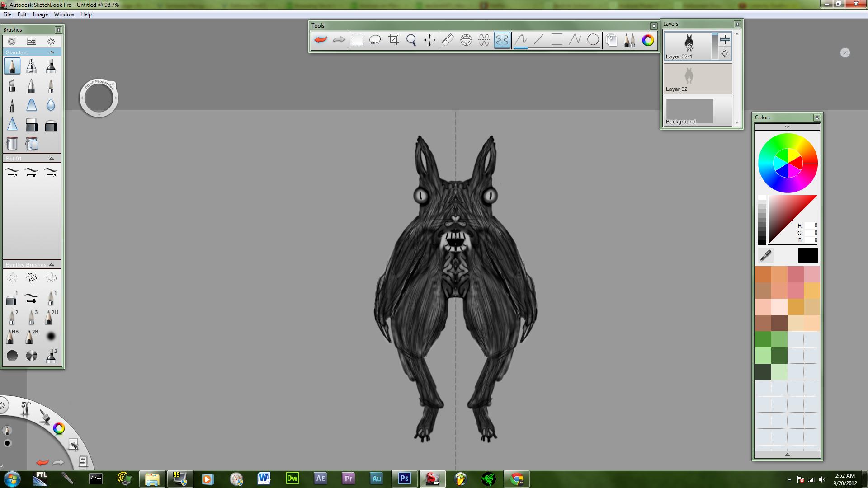Open brush settings sliders icon

click(32, 41)
